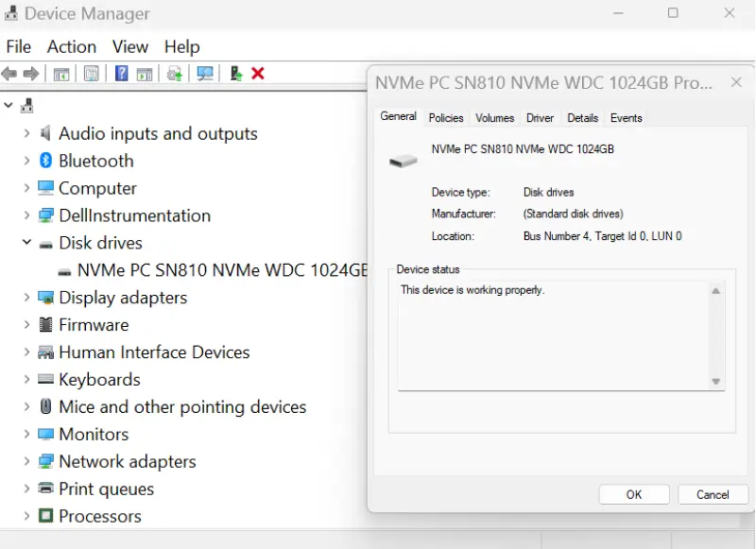Click the Uninstall device red X icon

pos(257,74)
